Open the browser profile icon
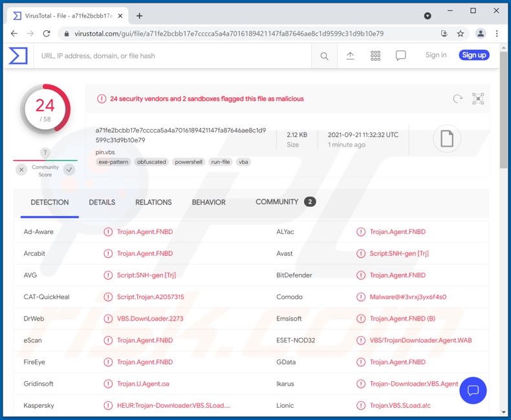Screen dimensions: 511x420 point(481,34)
